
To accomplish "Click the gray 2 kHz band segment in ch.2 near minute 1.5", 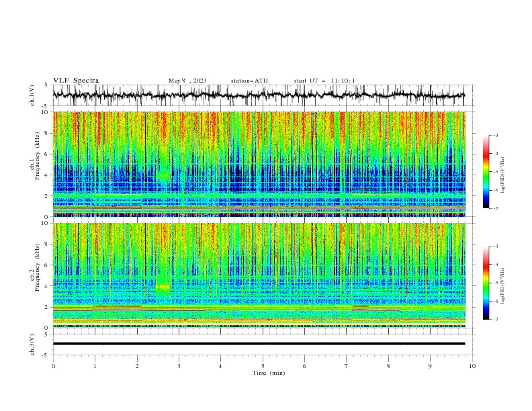I will click(117, 308).
